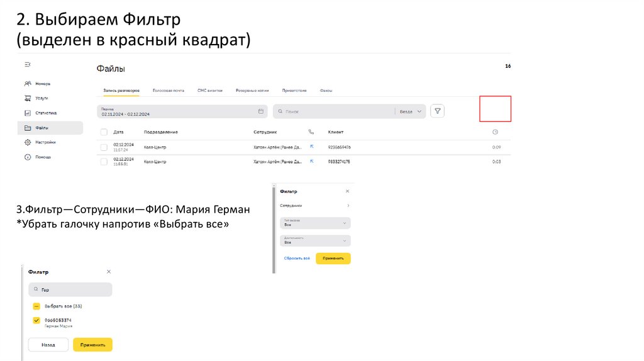Click the filter search field containing Гер

[x=70, y=289]
